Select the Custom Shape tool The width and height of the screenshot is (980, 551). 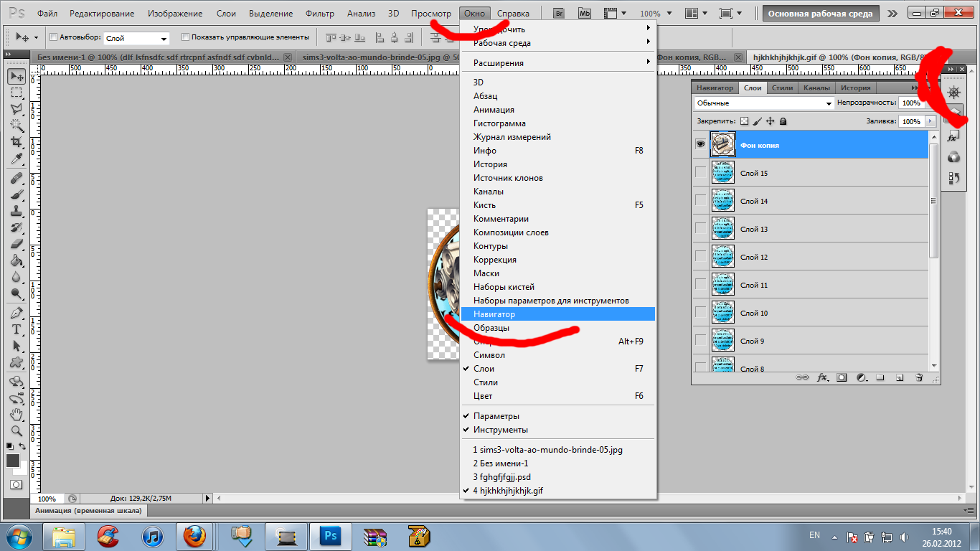tap(17, 362)
